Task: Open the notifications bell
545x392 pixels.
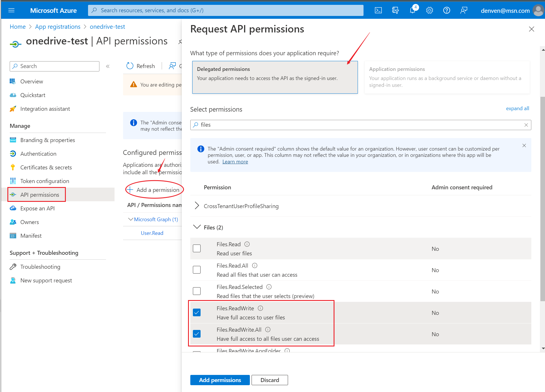Action: click(412, 11)
